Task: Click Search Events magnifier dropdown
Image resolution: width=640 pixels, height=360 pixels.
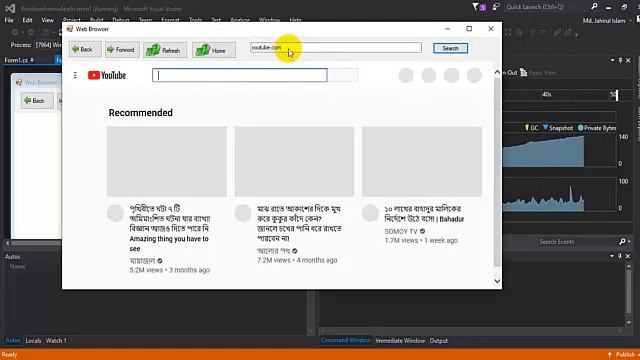Action: click(624, 242)
